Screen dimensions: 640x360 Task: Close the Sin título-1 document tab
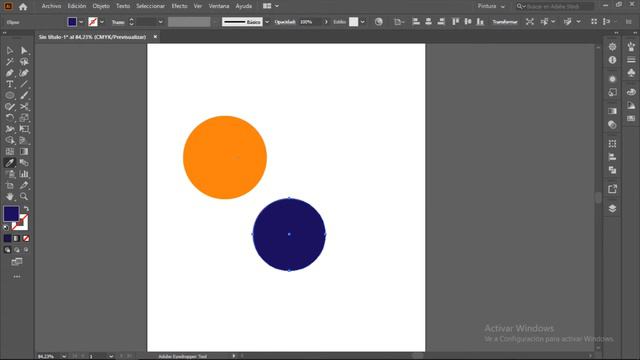click(155, 37)
